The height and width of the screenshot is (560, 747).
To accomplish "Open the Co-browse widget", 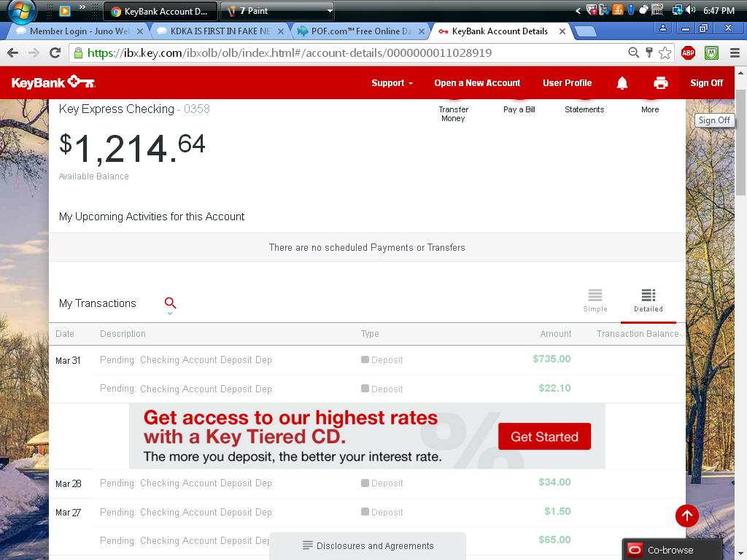I will [672, 550].
